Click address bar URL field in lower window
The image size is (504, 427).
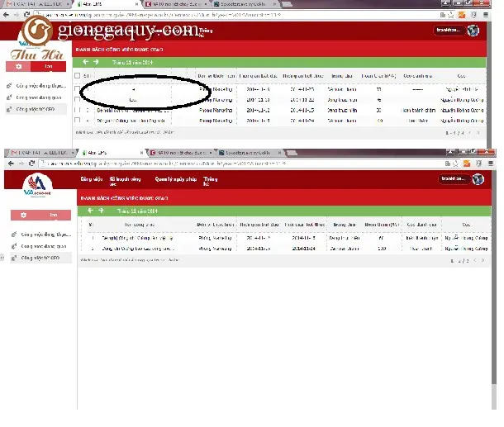[241, 164]
